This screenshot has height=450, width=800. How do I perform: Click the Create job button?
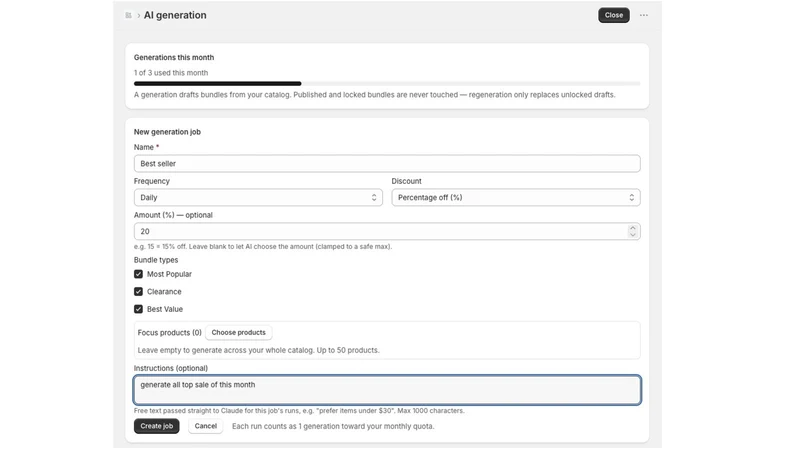(157, 426)
